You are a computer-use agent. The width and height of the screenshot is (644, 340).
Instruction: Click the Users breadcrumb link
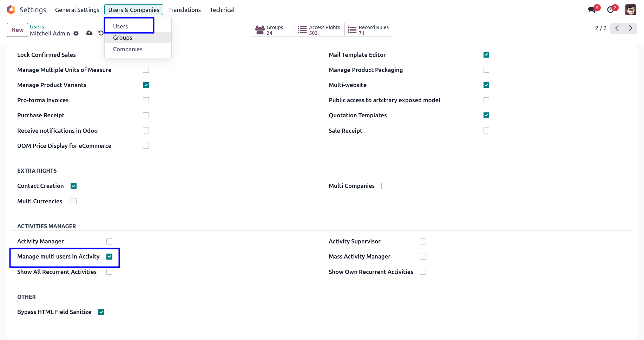pos(37,27)
